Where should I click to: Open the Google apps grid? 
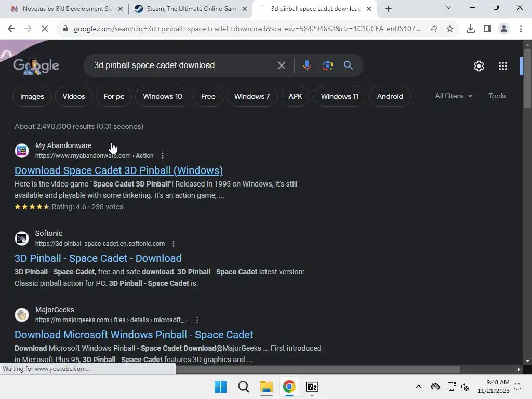(503, 66)
